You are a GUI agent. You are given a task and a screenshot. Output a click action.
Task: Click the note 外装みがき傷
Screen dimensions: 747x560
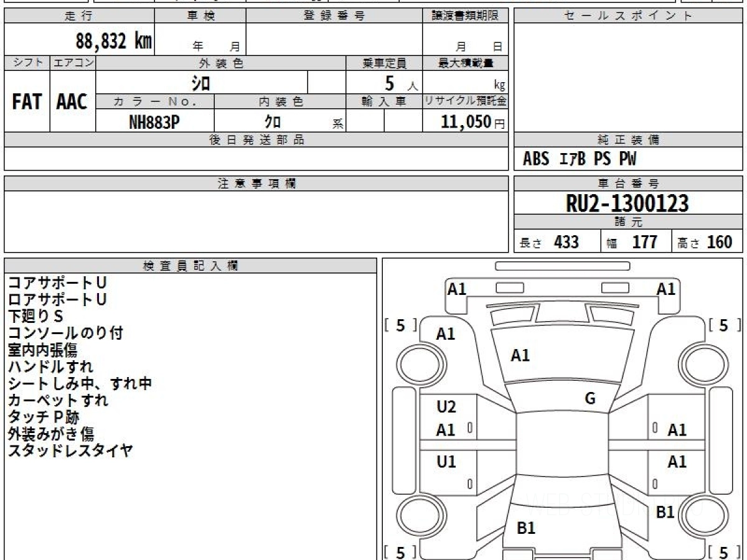[51, 434]
